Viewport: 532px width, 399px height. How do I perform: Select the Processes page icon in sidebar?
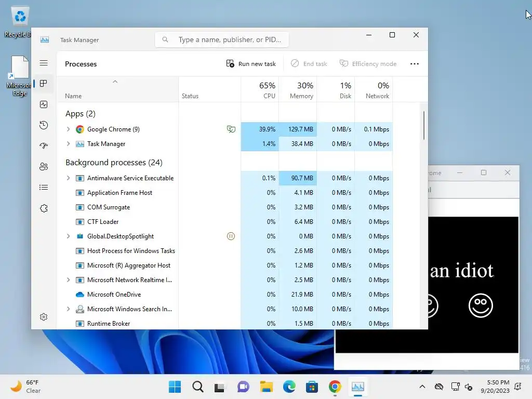tap(44, 84)
